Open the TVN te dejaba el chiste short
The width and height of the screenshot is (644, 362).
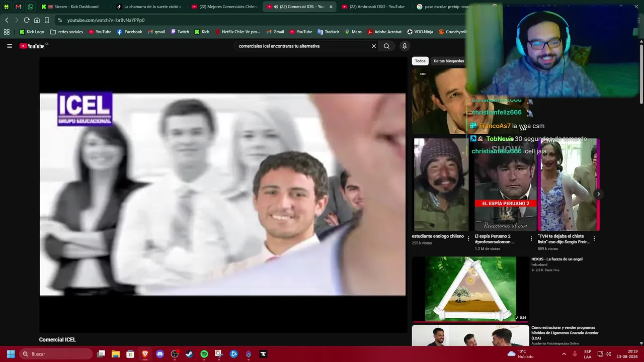click(568, 185)
